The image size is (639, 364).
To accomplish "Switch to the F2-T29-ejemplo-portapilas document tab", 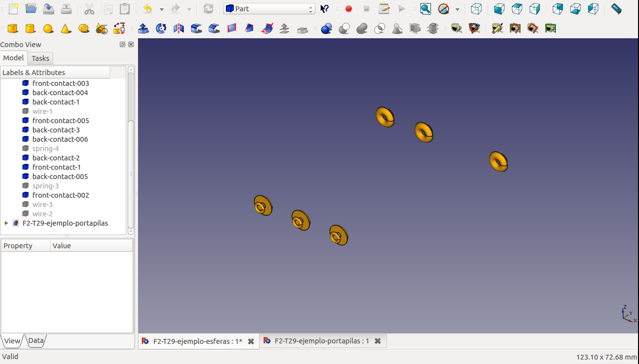I will 321,341.
